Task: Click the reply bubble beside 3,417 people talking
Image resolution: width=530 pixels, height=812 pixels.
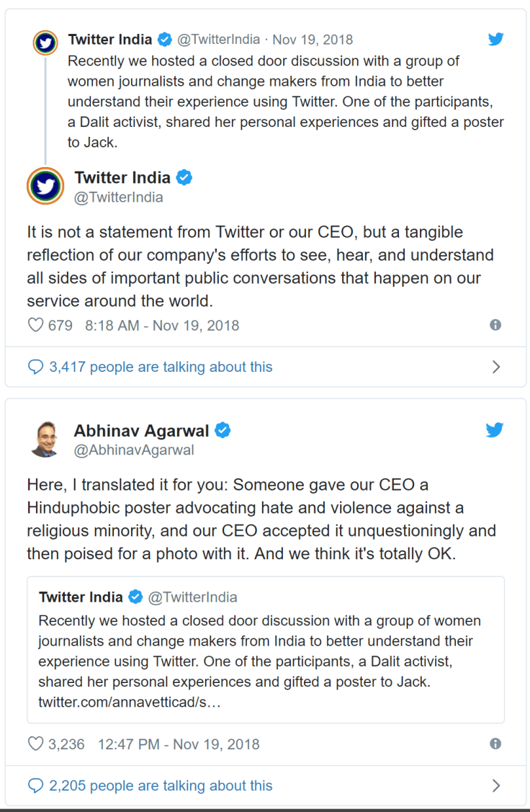Action: coord(35,367)
